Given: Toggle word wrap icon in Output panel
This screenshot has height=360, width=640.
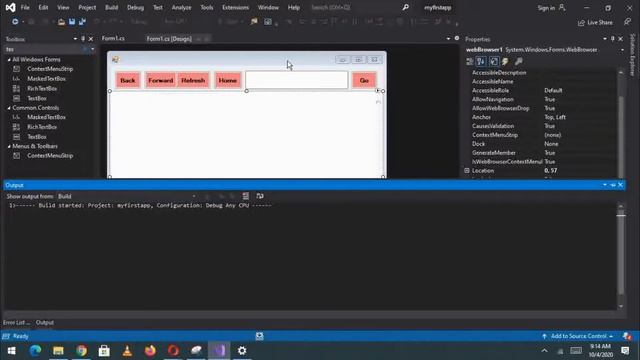Looking at the screenshot, I should (260, 196).
